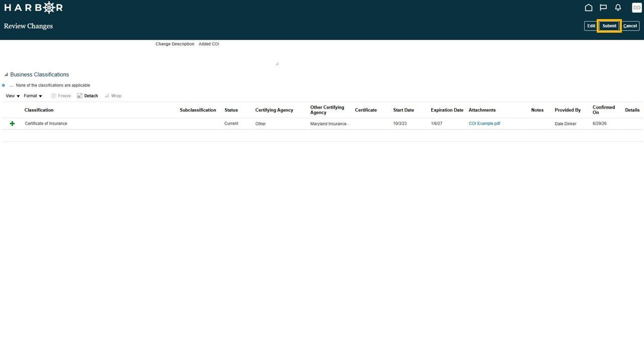Collapse the Business Classifications section
Screen dimensions: 644x362
pyautogui.click(x=6, y=75)
